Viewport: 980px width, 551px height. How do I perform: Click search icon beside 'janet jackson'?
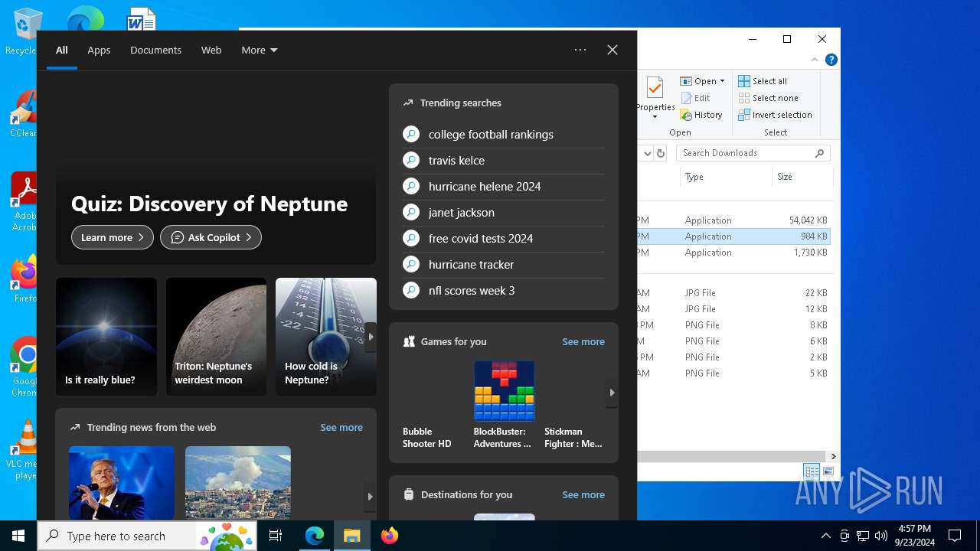[411, 212]
